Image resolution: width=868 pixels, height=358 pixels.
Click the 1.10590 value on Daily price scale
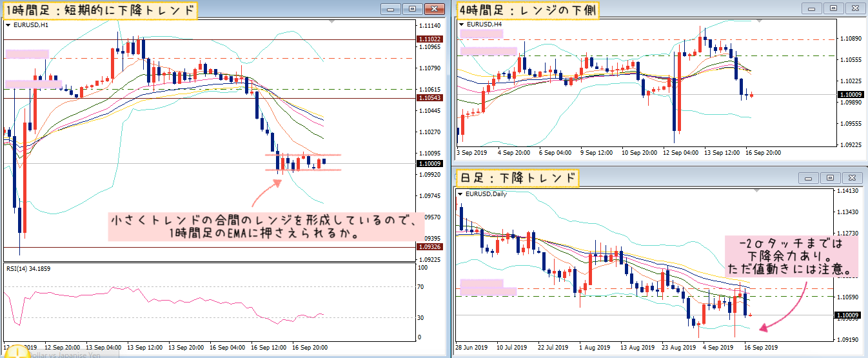click(x=847, y=297)
